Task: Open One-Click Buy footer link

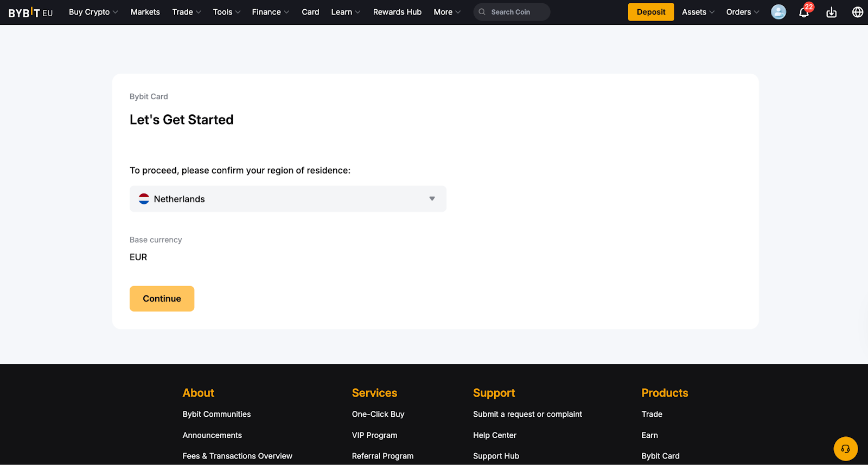Action: 378,414
